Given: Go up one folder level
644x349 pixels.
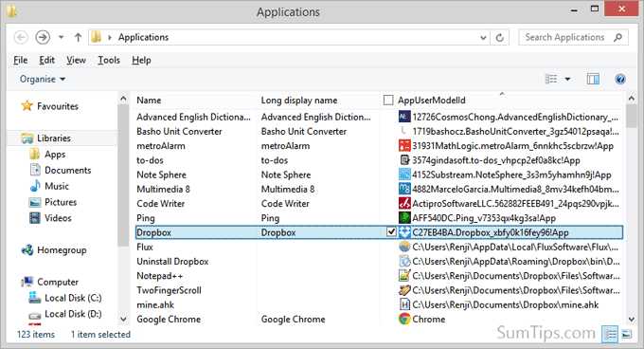Looking at the screenshot, I should [x=78, y=37].
